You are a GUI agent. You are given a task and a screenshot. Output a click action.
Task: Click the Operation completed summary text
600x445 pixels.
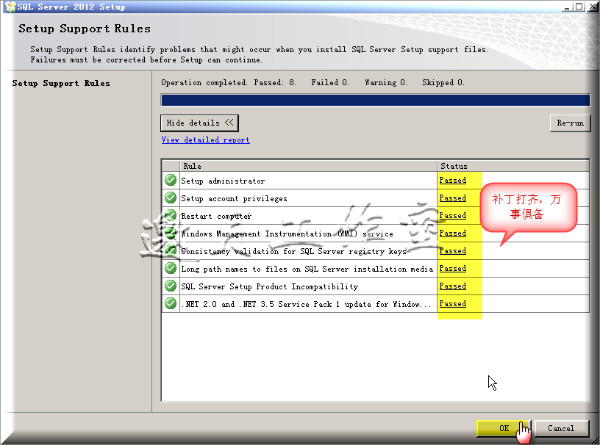(313, 82)
